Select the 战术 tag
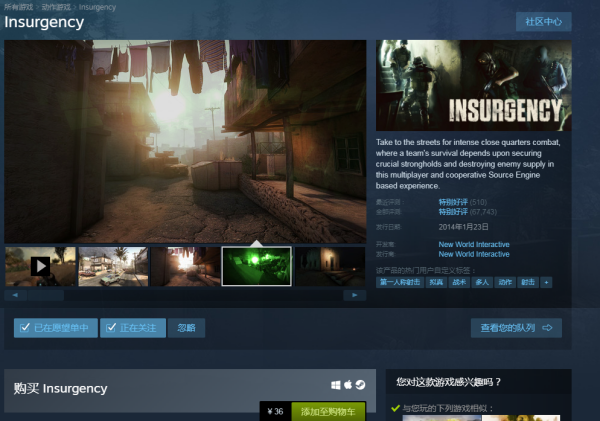This screenshot has width=600, height=421. (x=459, y=282)
